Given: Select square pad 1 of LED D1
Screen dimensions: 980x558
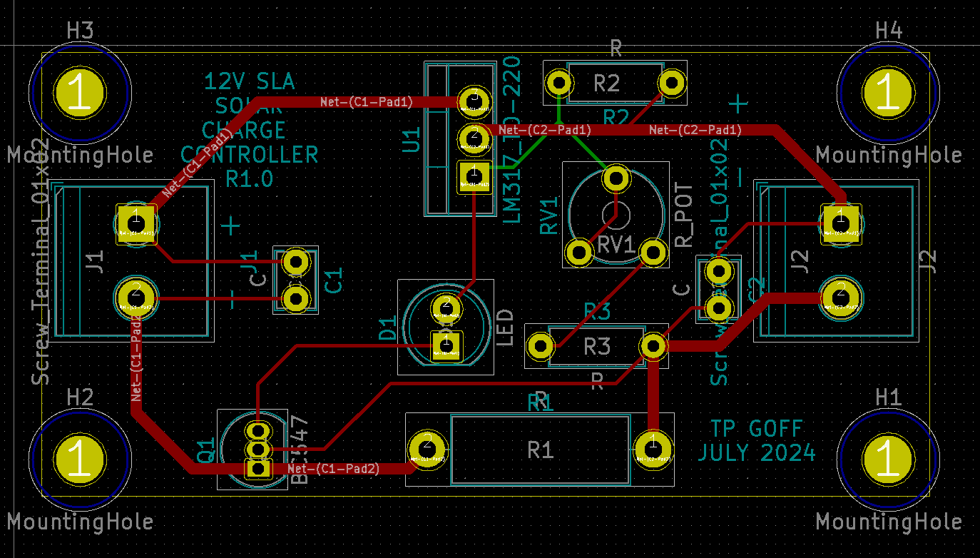Looking at the screenshot, I should (x=446, y=346).
